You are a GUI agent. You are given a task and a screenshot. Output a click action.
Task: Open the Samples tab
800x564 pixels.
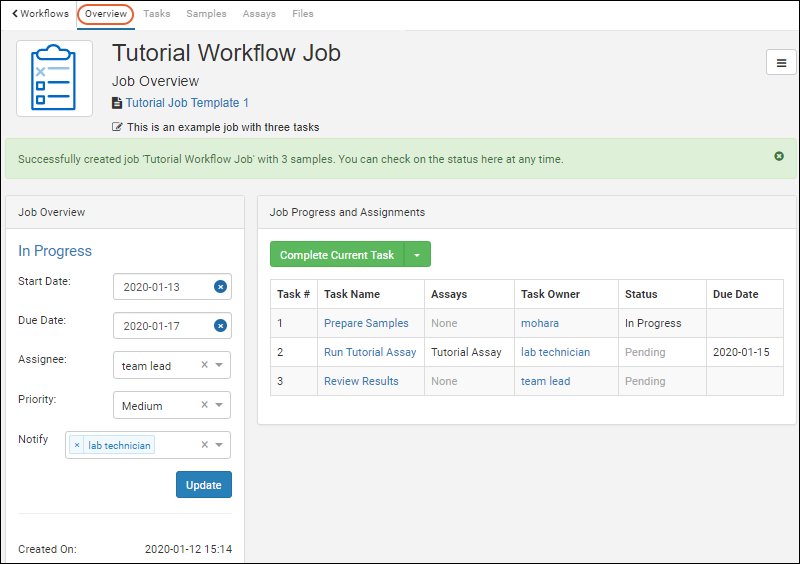(206, 14)
